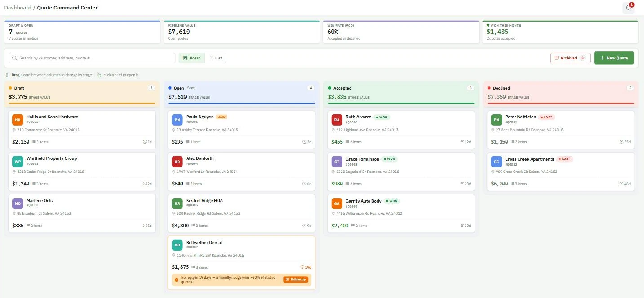Click the HA avatar for Hollis and Sons Hardware
Screen dimensions: 644x298
coord(18,120)
